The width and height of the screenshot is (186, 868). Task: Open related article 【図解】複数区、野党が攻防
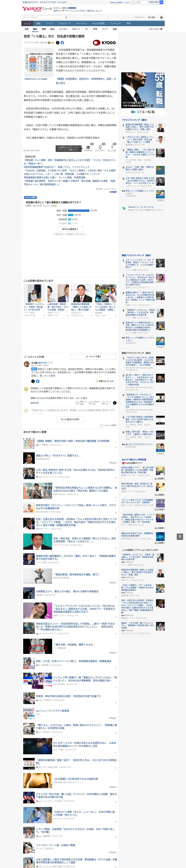coord(73,441)
